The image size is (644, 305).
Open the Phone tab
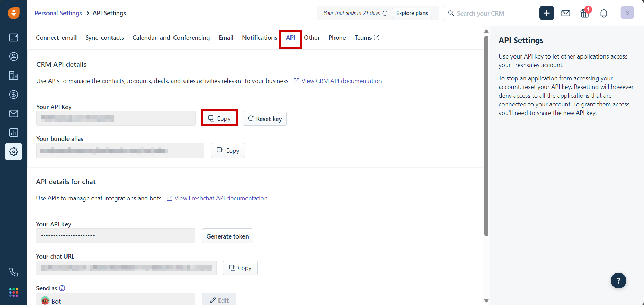pyautogui.click(x=337, y=38)
